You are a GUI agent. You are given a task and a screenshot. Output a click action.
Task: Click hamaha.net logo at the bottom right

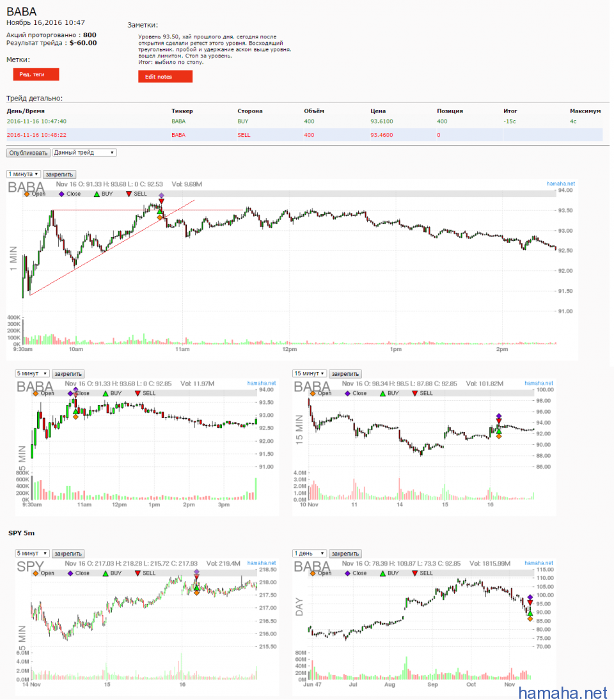563,692
